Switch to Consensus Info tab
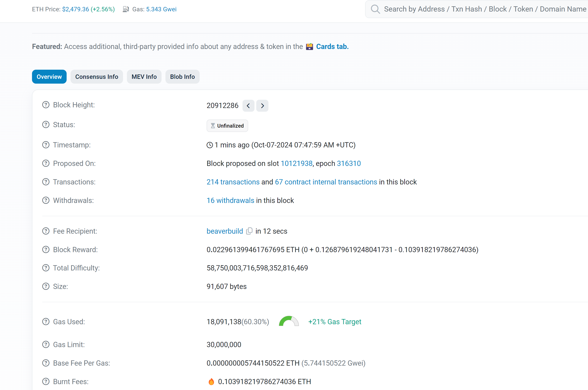This screenshot has height=390, width=588. 96,77
